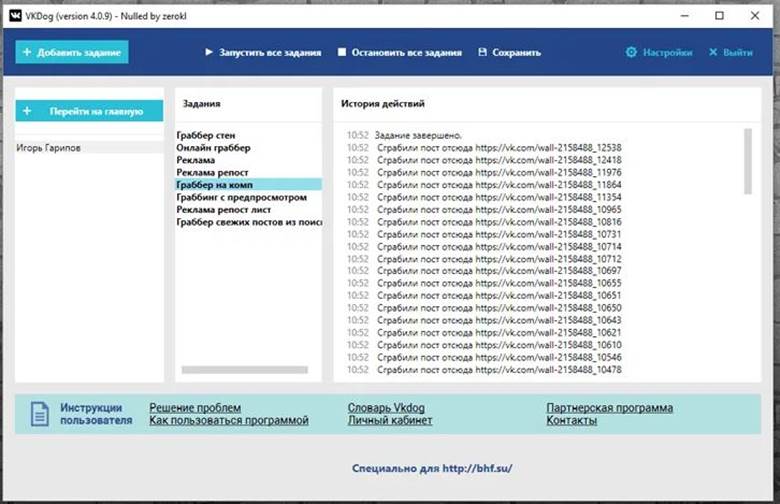Click the VK logo in title bar
The image size is (780, 504).
15,15
